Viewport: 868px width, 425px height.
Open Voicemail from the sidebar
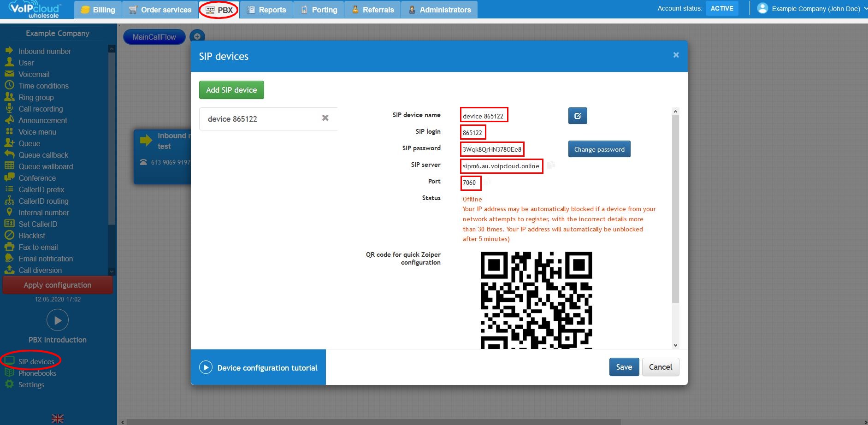point(33,74)
